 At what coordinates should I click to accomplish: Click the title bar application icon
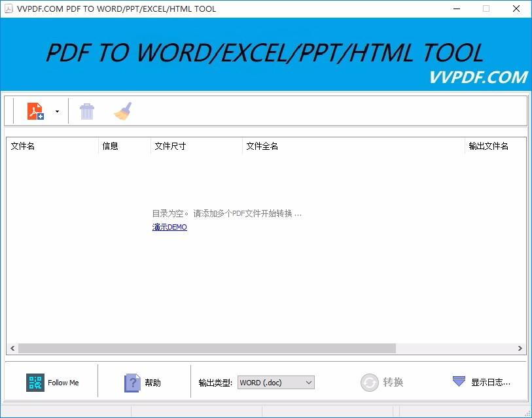pyautogui.click(x=9, y=9)
